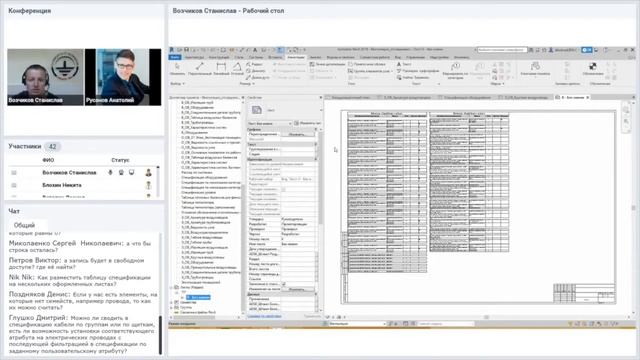Select highlighted 'Без имени' sheet in browser
Viewport: 640px width, 360px height.
[x=198, y=298]
